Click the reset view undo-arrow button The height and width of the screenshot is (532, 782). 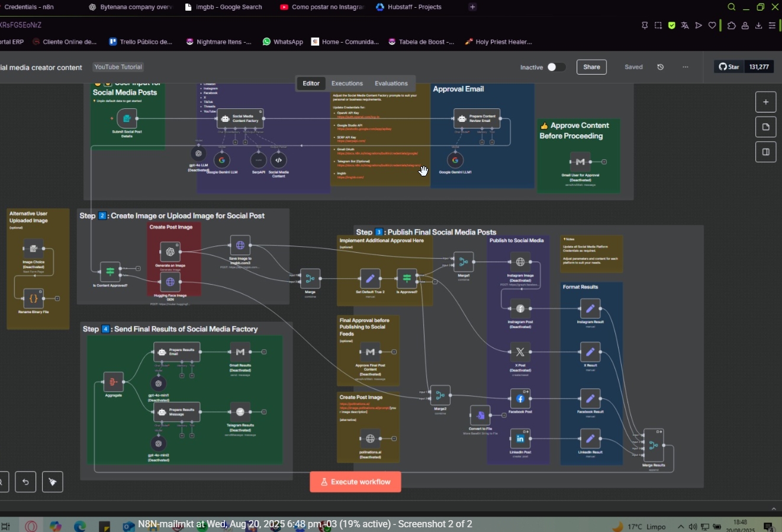point(25,482)
